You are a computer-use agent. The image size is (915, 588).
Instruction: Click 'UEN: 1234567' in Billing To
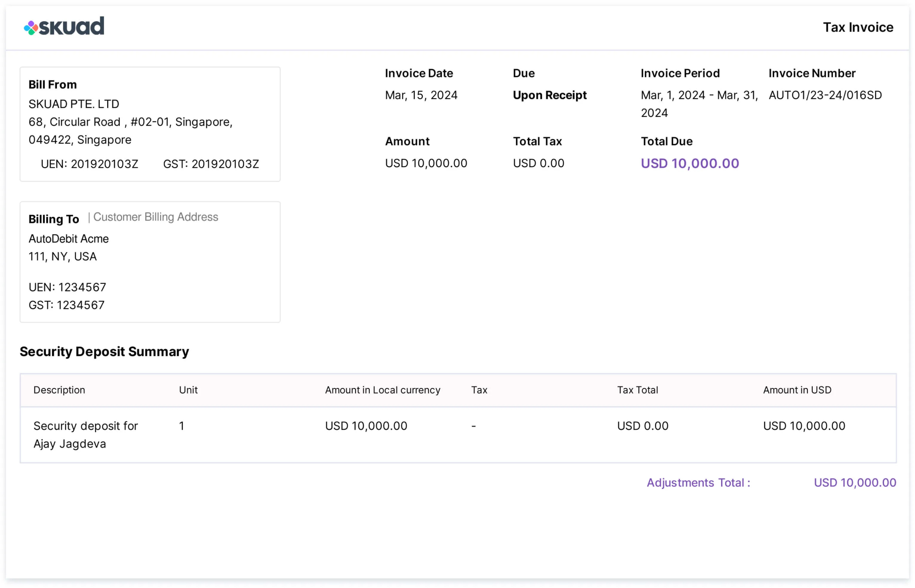pos(67,287)
